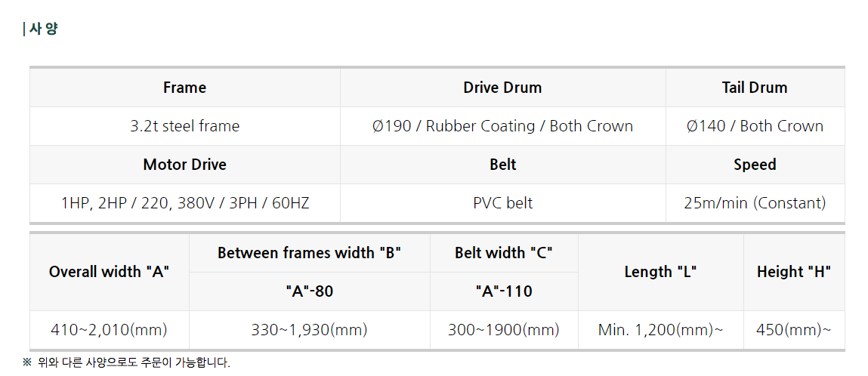Click the 사 양 section heading
The image size is (868, 376).
click(x=40, y=29)
